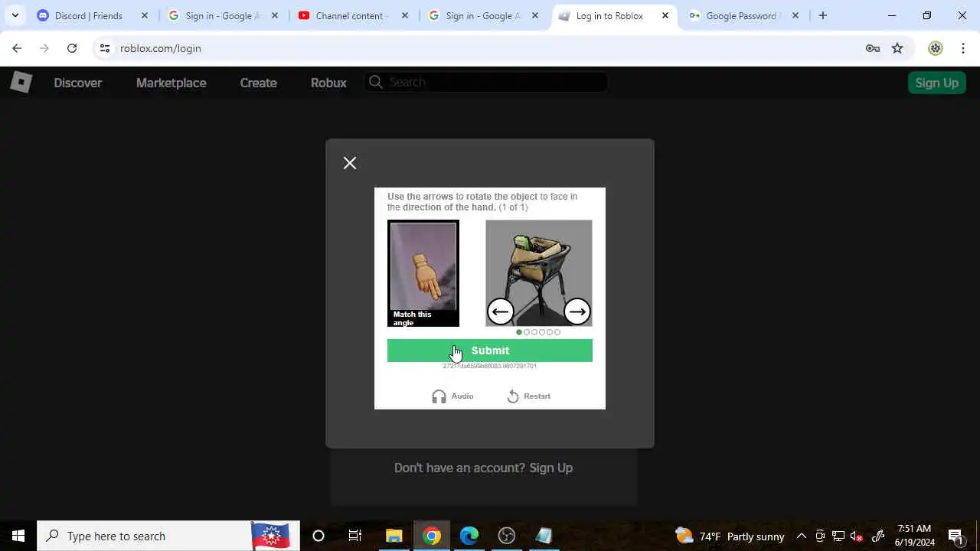Close the verification dialog with the X
This screenshot has height=551, width=980.
tap(350, 163)
